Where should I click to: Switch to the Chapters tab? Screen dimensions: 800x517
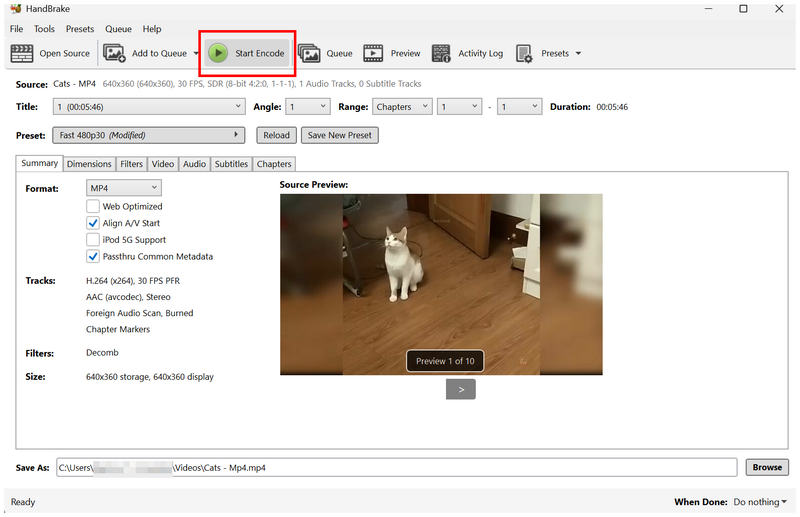(x=274, y=164)
